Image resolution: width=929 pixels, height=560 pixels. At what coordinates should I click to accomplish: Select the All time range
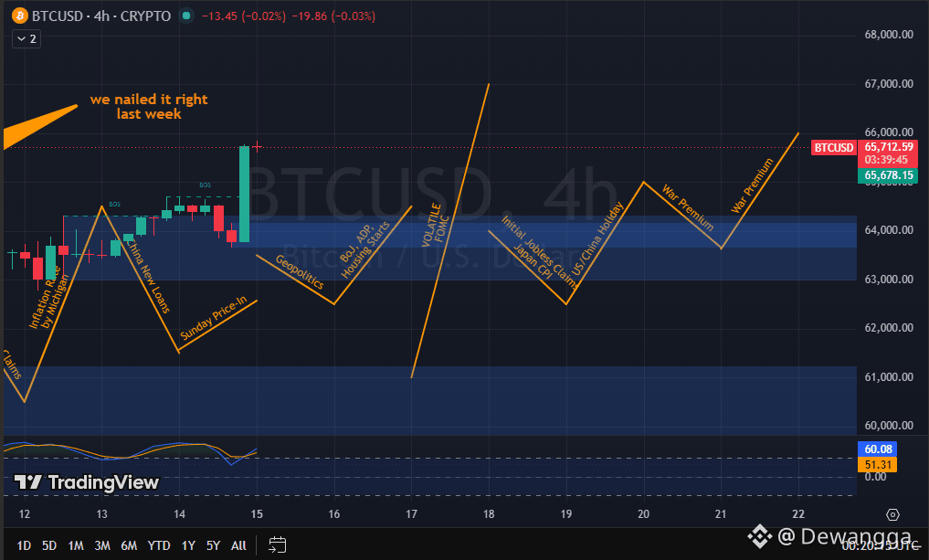pos(238,545)
